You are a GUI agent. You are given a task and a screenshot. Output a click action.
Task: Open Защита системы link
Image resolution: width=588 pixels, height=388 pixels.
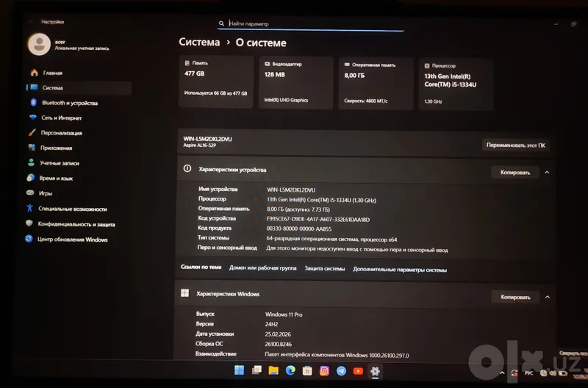click(324, 268)
